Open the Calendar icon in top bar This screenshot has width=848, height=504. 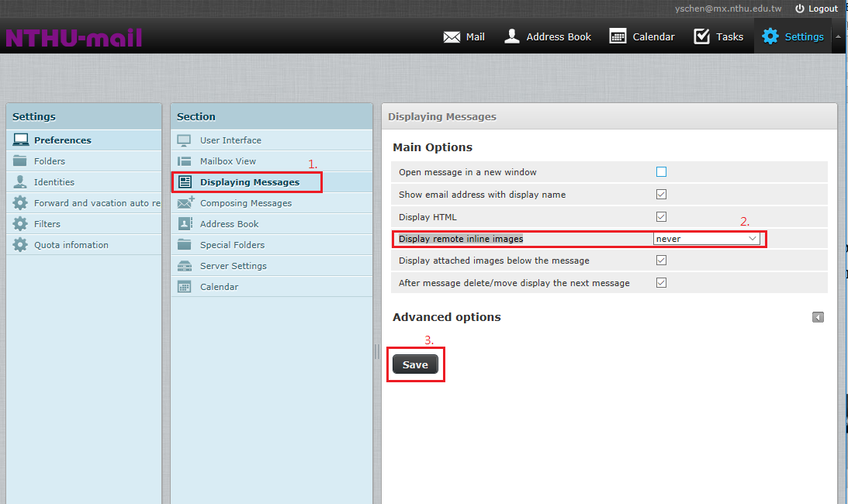[x=618, y=36]
